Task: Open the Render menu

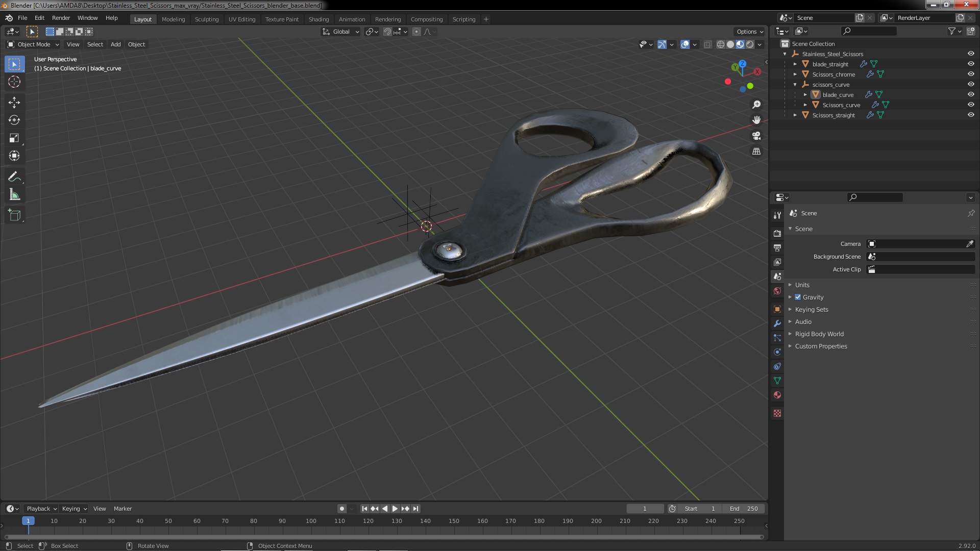Action: 61,18
